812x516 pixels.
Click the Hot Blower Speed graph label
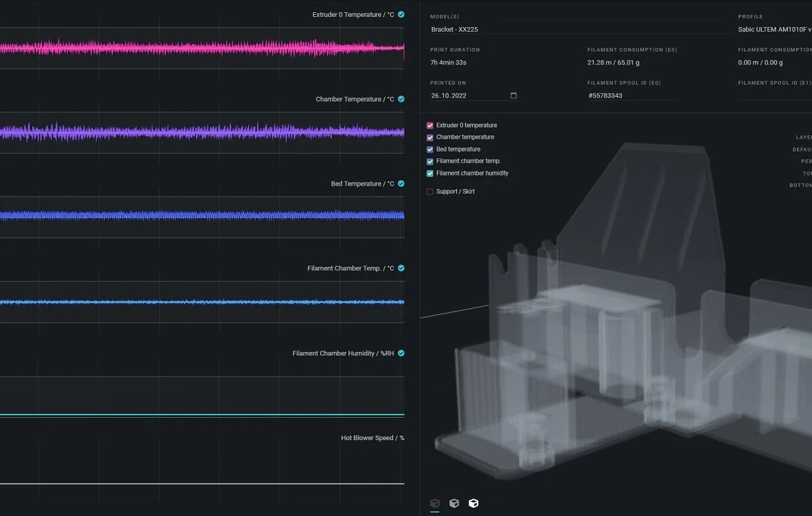pos(373,438)
